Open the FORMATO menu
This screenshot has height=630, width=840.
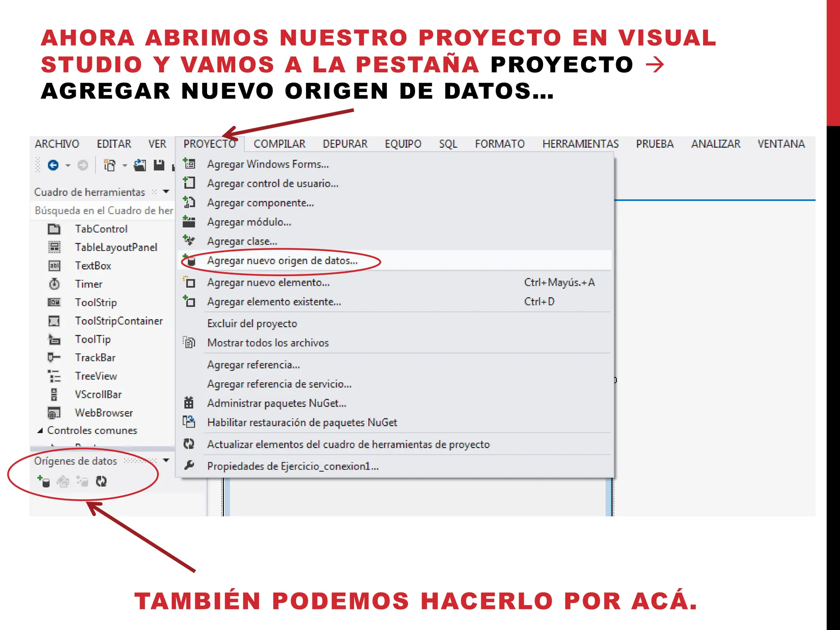[x=500, y=144]
